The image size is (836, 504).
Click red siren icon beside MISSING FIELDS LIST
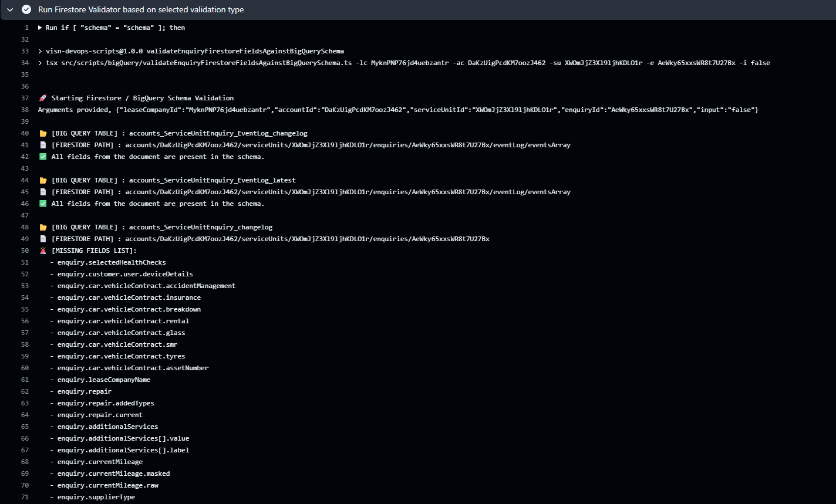pyautogui.click(x=42, y=251)
